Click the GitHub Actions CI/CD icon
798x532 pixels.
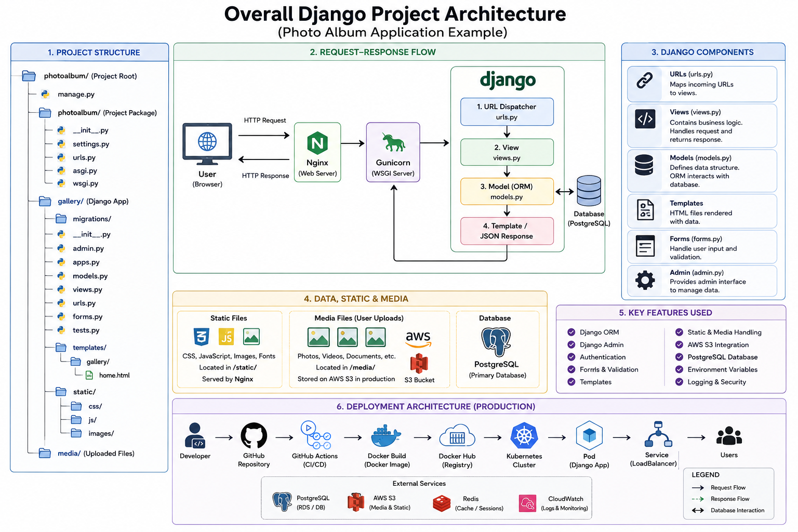pyautogui.click(x=315, y=435)
